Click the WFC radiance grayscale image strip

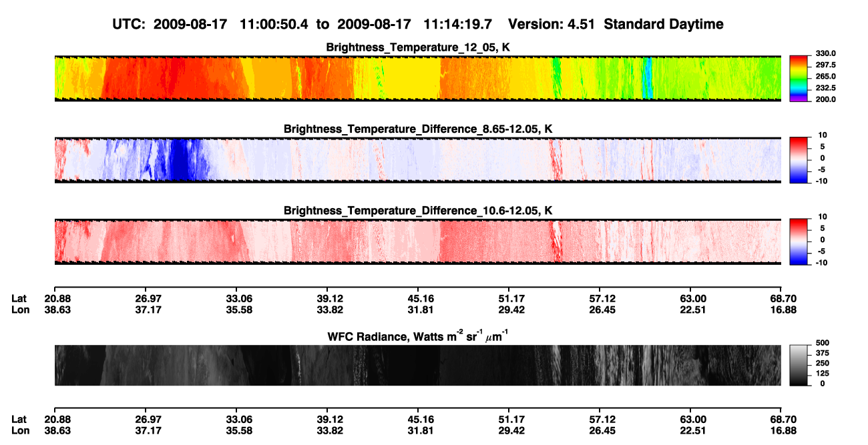tap(417, 365)
